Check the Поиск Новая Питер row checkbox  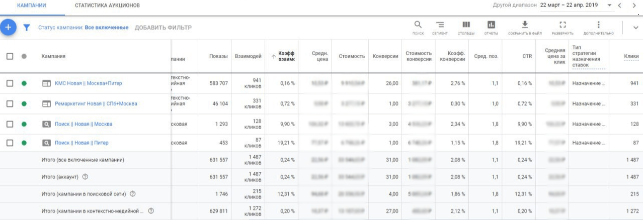tap(10, 143)
